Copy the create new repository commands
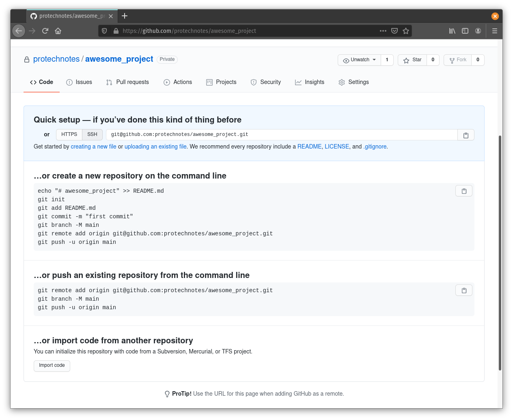The image size is (513, 420). point(464,191)
